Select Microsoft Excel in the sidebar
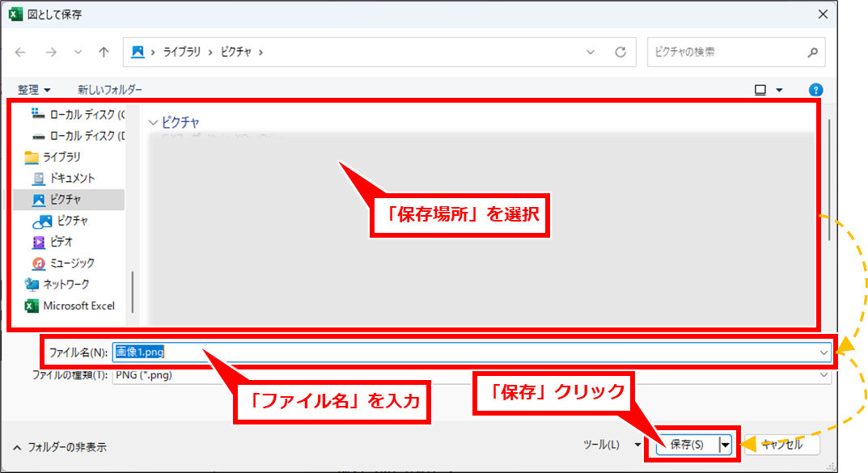868x473 pixels. [78, 306]
